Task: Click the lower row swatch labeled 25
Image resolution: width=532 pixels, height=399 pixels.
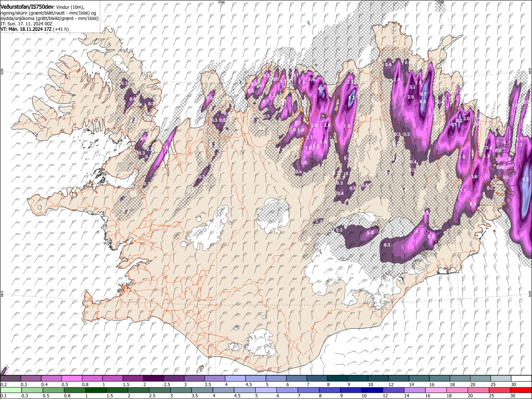Action: (500, 390)
